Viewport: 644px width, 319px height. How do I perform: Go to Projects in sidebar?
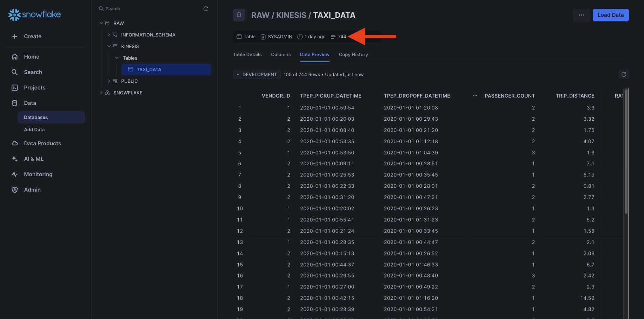pos(35,87)
